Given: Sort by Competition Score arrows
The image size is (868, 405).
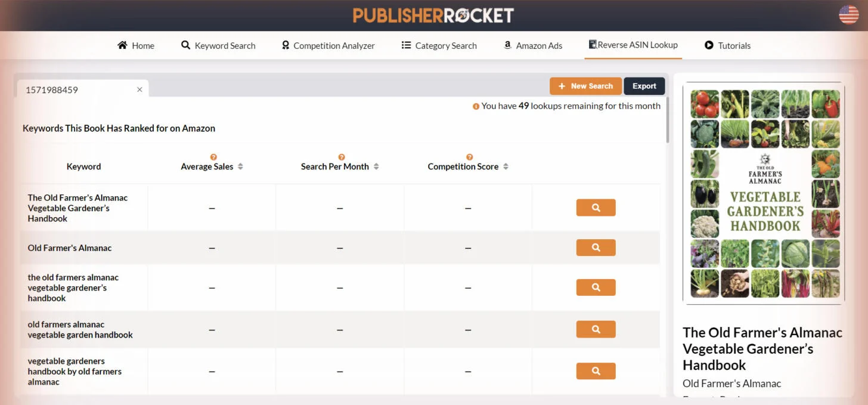Looking at the screenshot, I should click(x=506, y=166).
